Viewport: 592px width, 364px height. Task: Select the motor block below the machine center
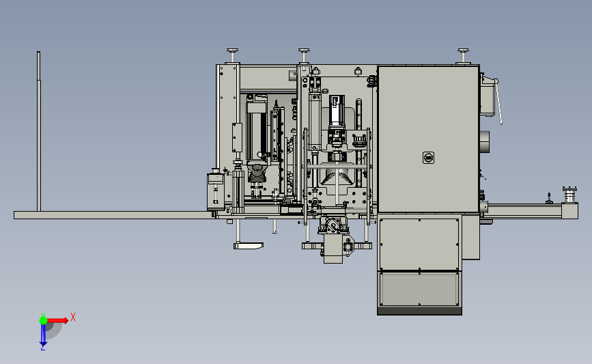pos(333,249)
